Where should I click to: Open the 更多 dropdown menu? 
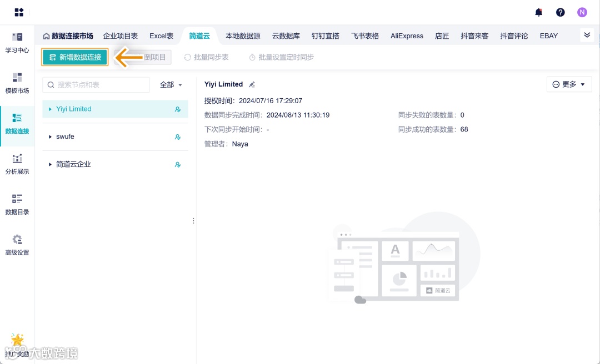coord(569,84)
